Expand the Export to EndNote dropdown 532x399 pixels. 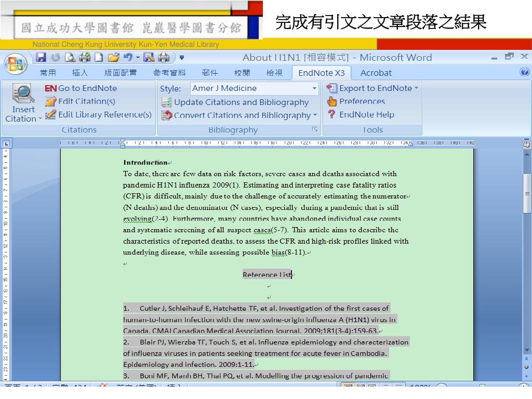tap(416, 88)
